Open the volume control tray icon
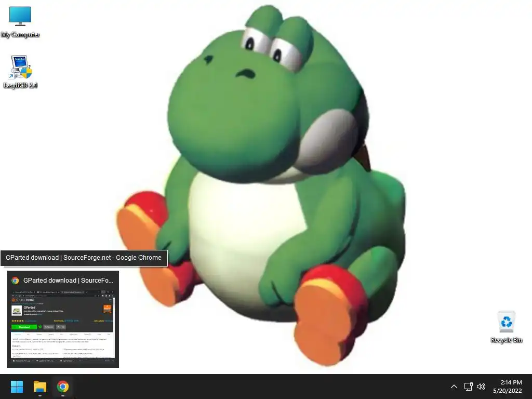The width and height of the screenshot is (532, 399). point(481,387)
